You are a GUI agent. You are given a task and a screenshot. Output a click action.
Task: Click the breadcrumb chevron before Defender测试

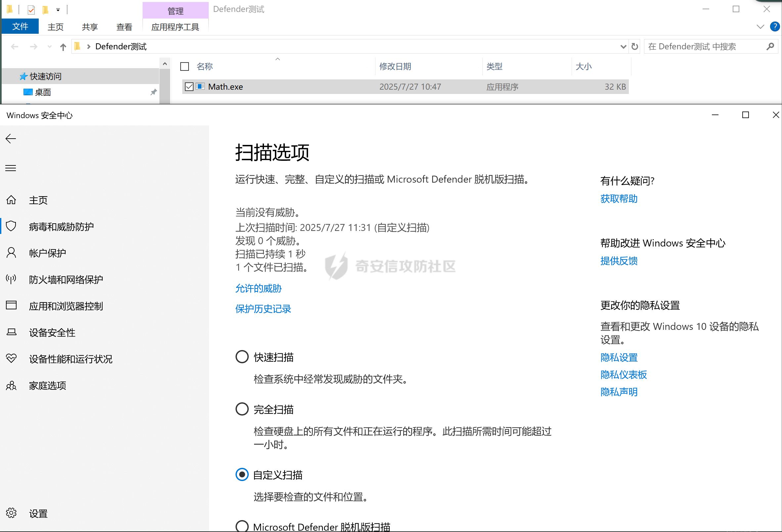[x=89, y=46]
